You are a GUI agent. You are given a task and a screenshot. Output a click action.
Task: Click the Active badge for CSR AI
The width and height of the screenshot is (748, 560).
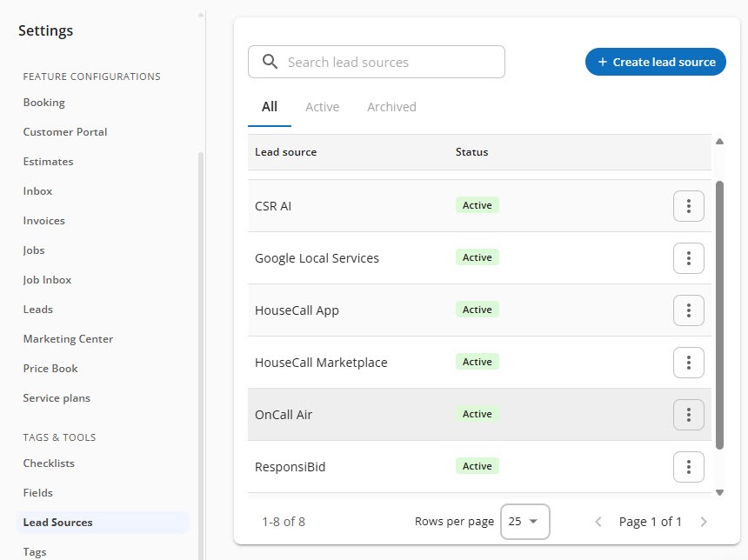pos(477,205)
